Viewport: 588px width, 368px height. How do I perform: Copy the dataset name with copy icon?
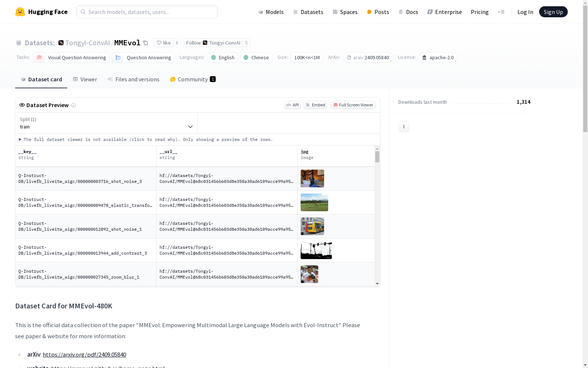[146, 43]
